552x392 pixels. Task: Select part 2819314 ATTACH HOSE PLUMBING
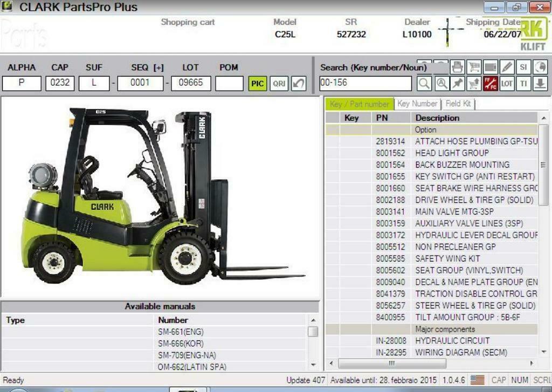pyautogui.click(x=432, y=142)
